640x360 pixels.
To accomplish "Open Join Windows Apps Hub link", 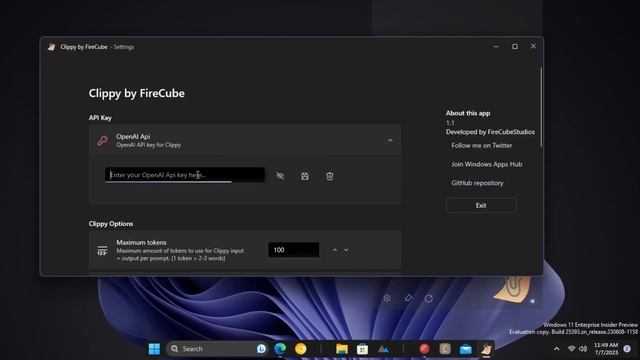I will tap(487, 164).
